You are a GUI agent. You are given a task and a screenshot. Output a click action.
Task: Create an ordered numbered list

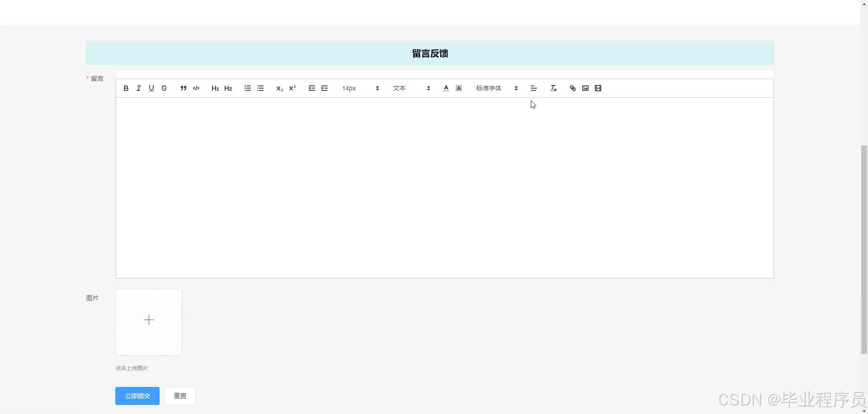[248, 88]
